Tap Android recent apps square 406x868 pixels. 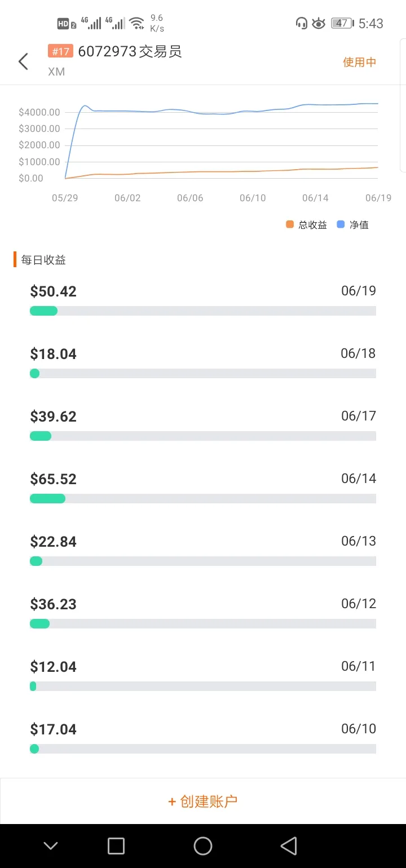click(x=116, y=845)
